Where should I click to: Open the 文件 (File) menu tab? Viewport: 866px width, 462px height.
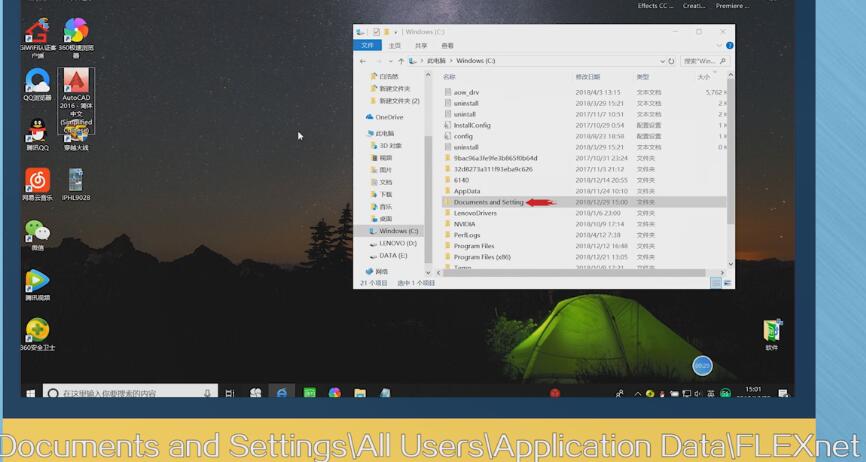pyautogui.click(x=367, y=45)
